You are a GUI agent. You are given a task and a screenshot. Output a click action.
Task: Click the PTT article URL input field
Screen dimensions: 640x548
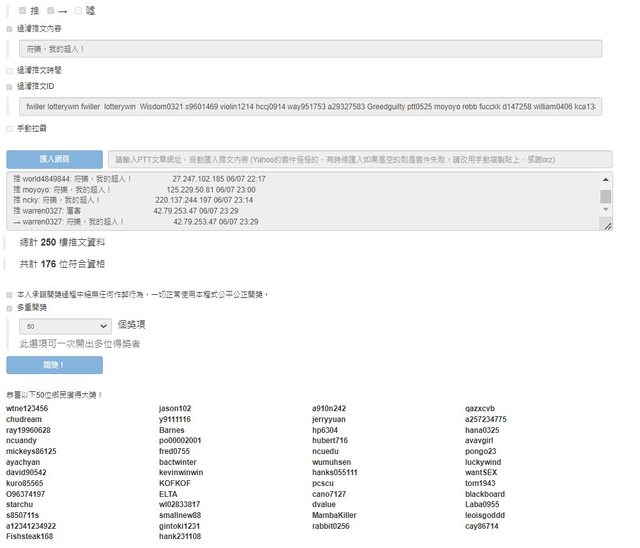click(x=359, y=160)
